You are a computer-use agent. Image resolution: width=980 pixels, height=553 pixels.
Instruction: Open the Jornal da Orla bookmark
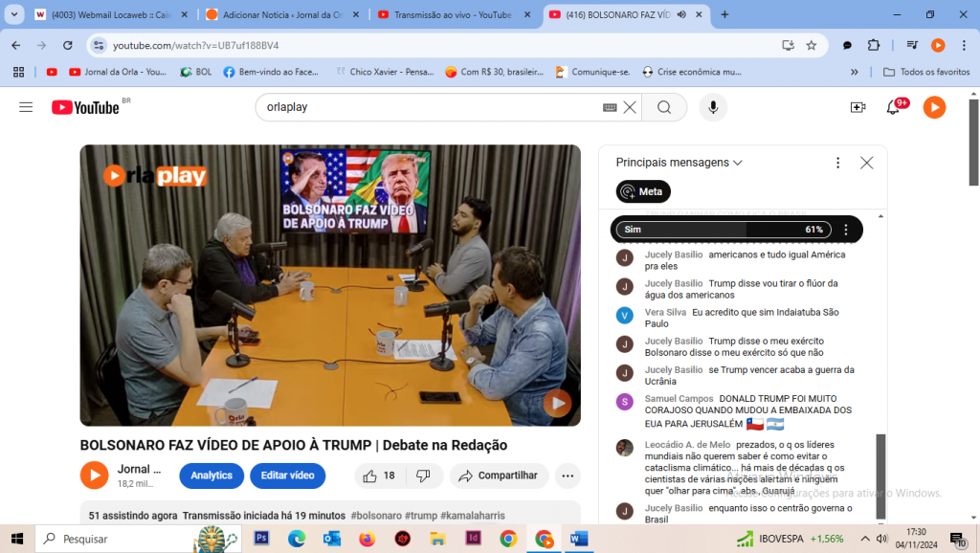pos(118,72)
